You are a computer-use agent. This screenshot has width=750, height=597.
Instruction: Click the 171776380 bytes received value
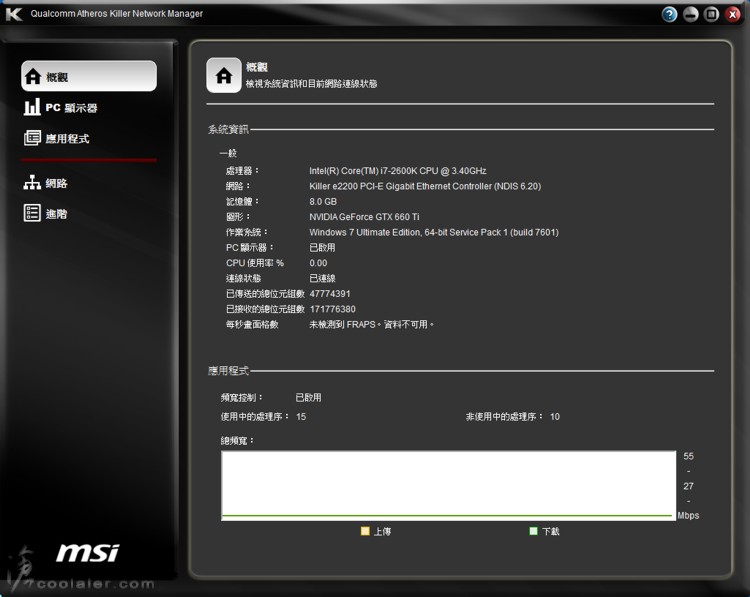click(333, 309)
